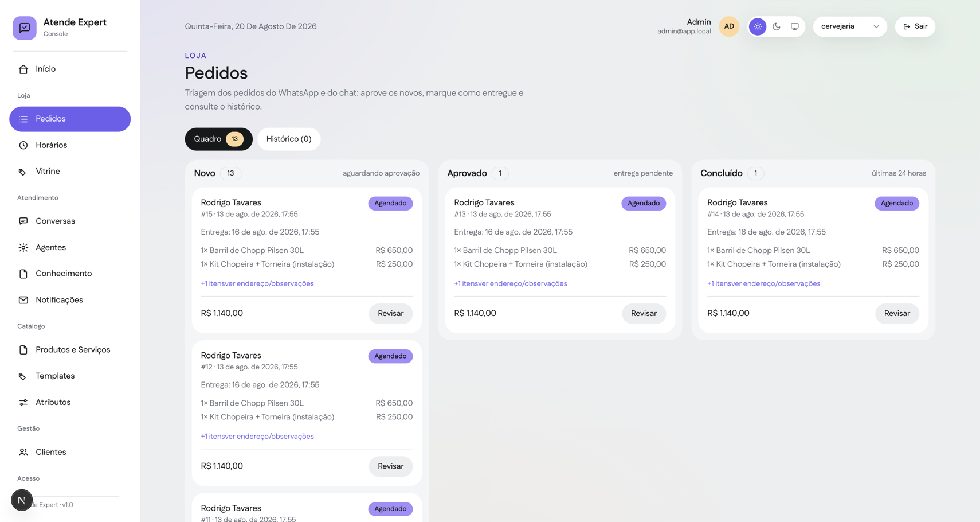The width and height of the screenshot is (980, 522).
Task: Click the admin@app.local email text
Action: point(684,32)
